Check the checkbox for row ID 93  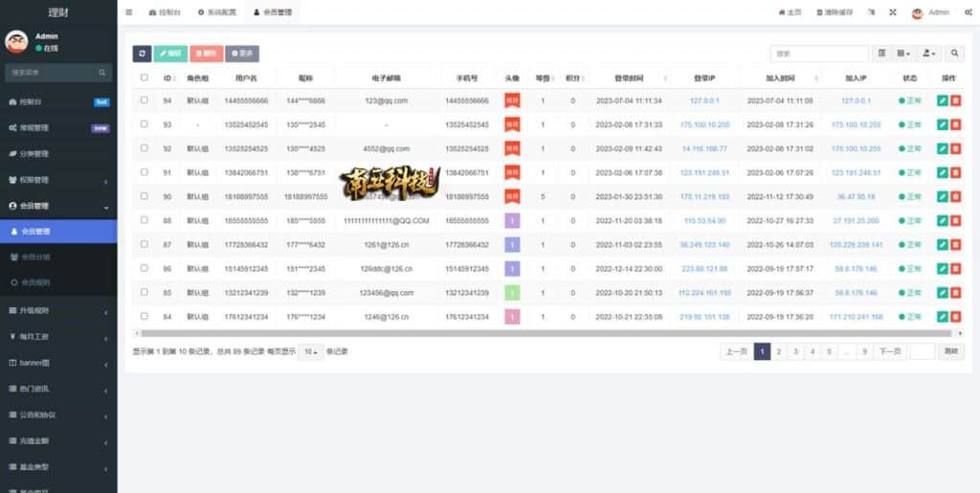(x=145, y=124)
